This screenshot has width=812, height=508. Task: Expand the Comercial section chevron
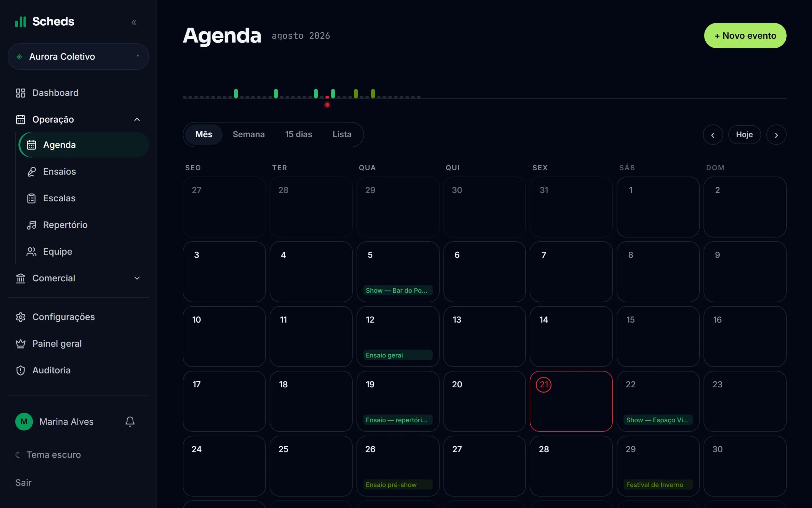coord(137,278)
